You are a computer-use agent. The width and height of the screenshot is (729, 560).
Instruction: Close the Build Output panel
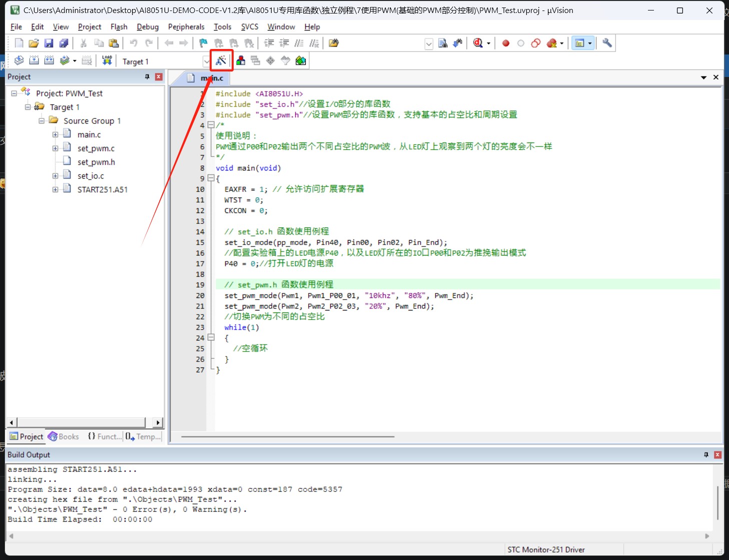717,454
